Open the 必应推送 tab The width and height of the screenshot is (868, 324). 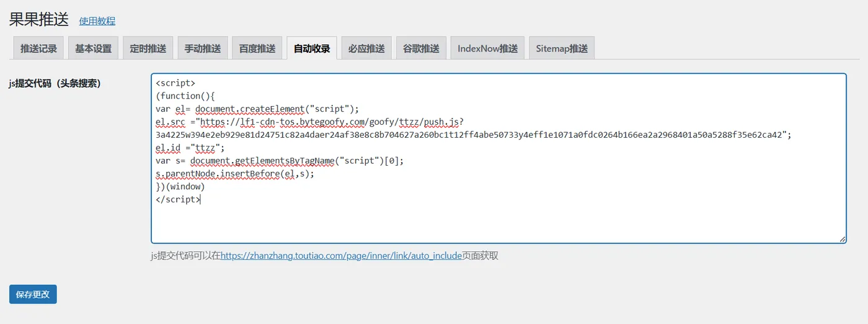tap(366, 48)
